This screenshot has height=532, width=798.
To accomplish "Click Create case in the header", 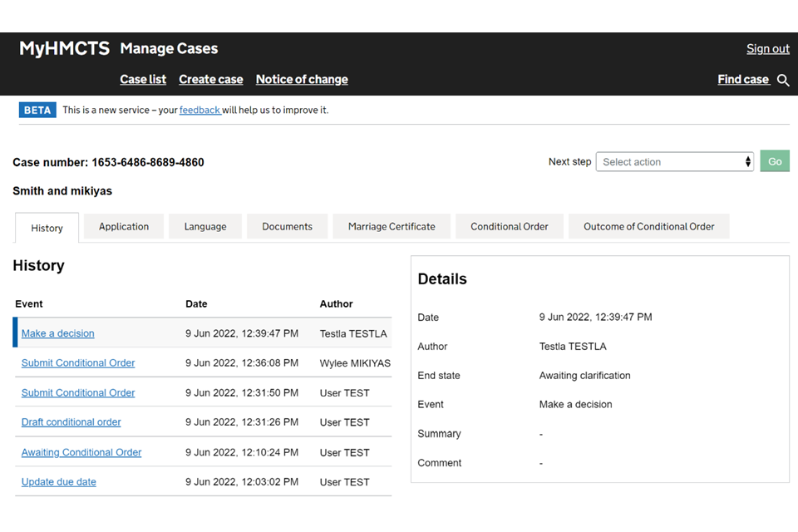I will pyautogui.click(x=211, y=80).
